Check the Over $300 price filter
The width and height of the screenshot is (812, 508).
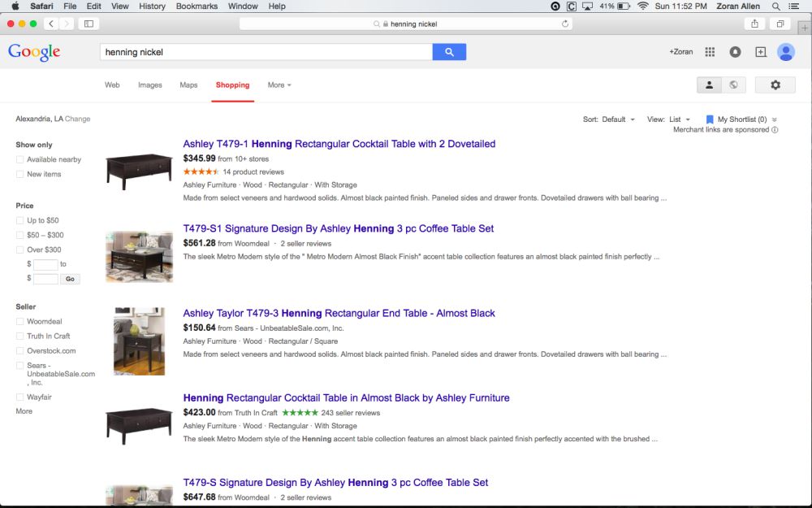[19, 250]
